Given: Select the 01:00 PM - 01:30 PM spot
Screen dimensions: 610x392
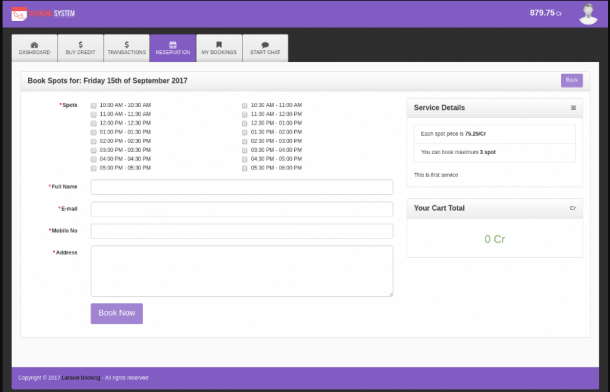Looking at the screenshot, I should coord(93,132).
